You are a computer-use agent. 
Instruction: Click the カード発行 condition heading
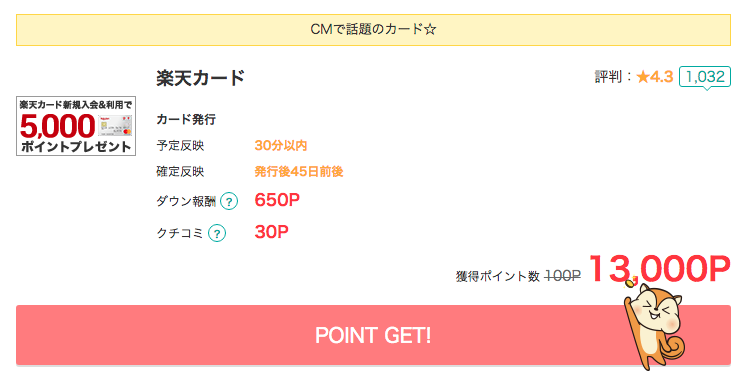186,119
